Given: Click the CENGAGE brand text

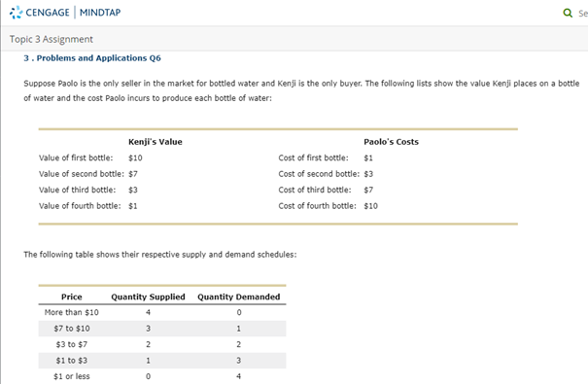Looking at the screenshot, I should 48,13.
